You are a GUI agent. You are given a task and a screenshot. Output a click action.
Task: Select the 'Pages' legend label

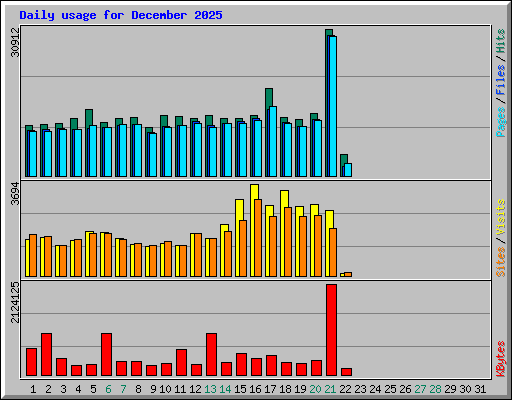(501, 122)
